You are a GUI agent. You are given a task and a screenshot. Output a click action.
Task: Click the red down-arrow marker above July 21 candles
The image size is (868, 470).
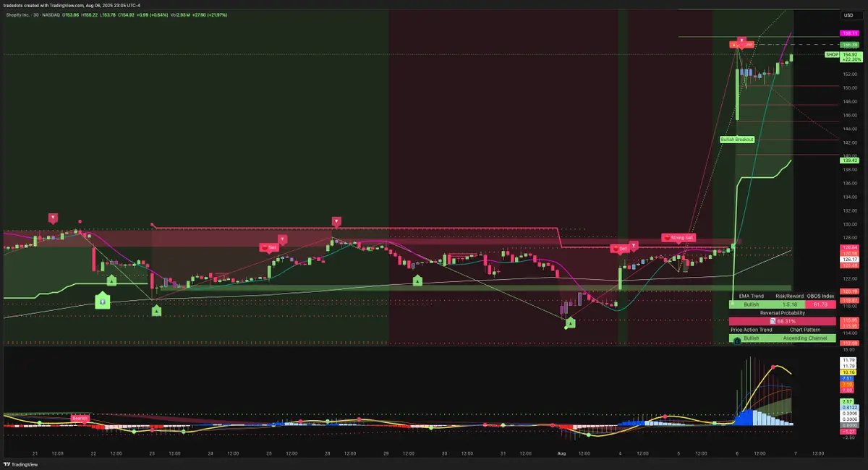coord(53,218)
